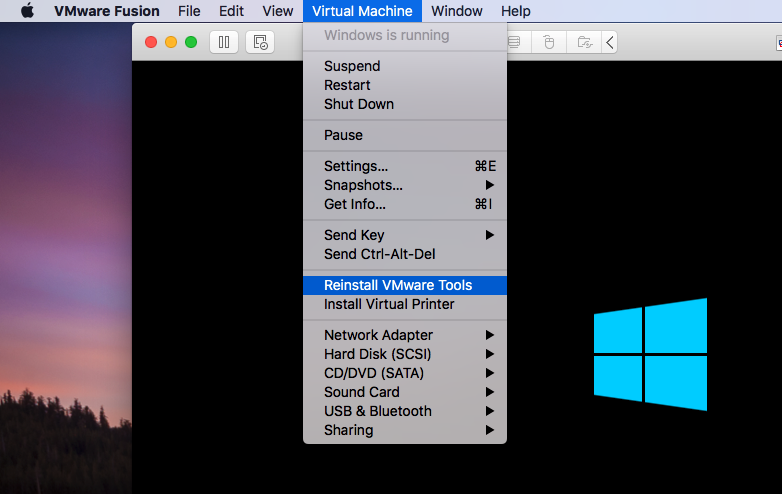Collapse the toolbar devices chevron
Viewport: 782px width, 494px height.
609,42
